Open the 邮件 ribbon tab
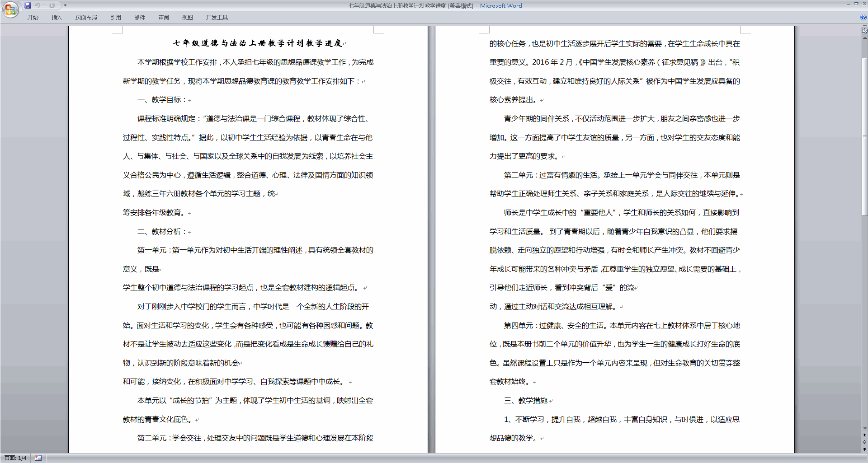The height and width of the screenshot is (463, 868). pyautogui.click(x=140, y=18)
